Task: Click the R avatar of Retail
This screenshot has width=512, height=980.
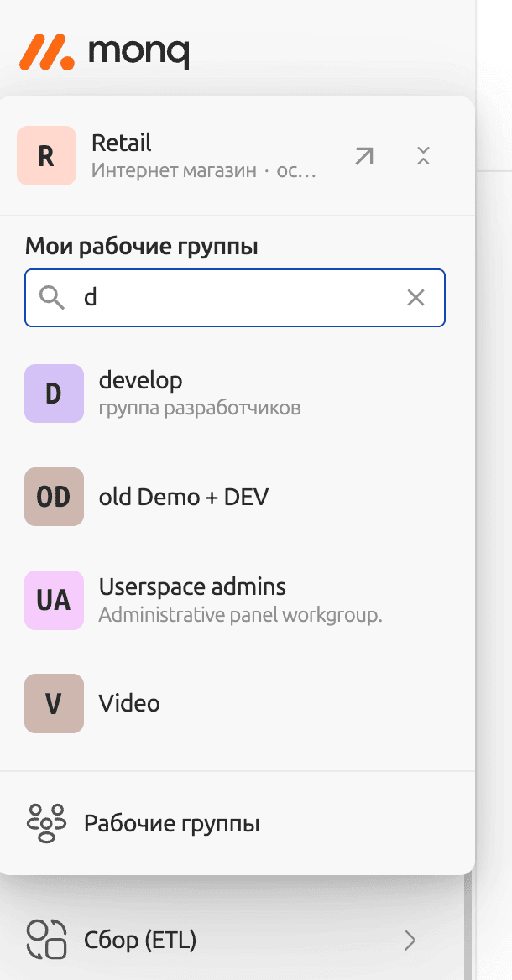Action: tap(46, 156)
